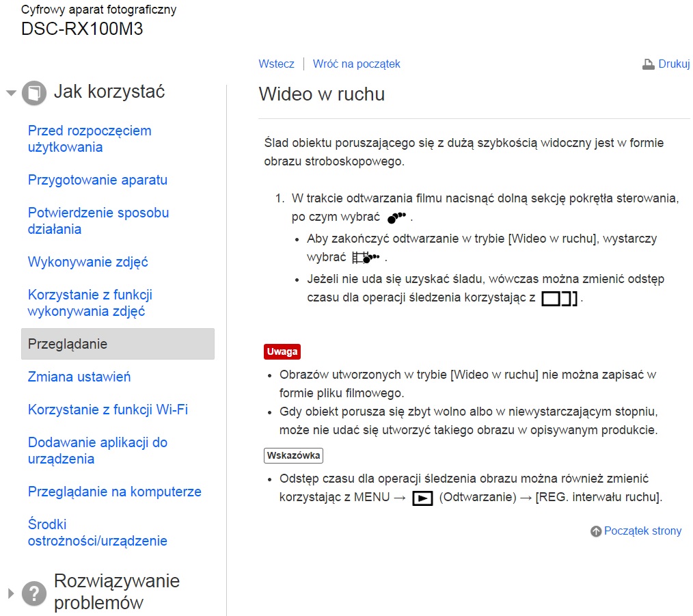Click the Jak korzystać book icon
Image resolution: width=693 pixels, height=616 pixels.
point(34,93)
